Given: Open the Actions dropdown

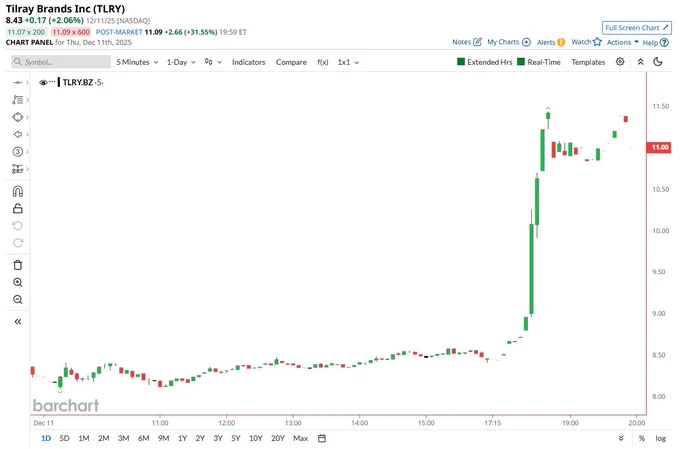Looking at the screenshot, I should pyautogui.click(x=622, y=42).
